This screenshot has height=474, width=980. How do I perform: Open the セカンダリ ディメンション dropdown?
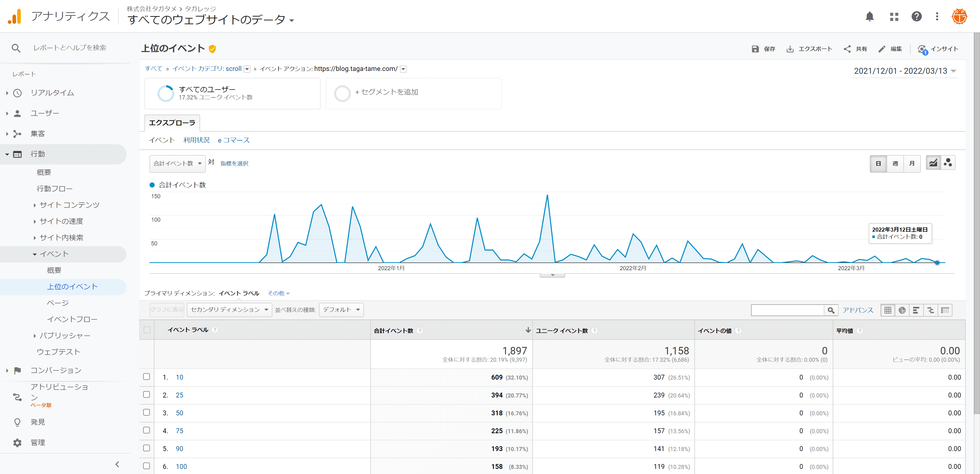[229, 310]
